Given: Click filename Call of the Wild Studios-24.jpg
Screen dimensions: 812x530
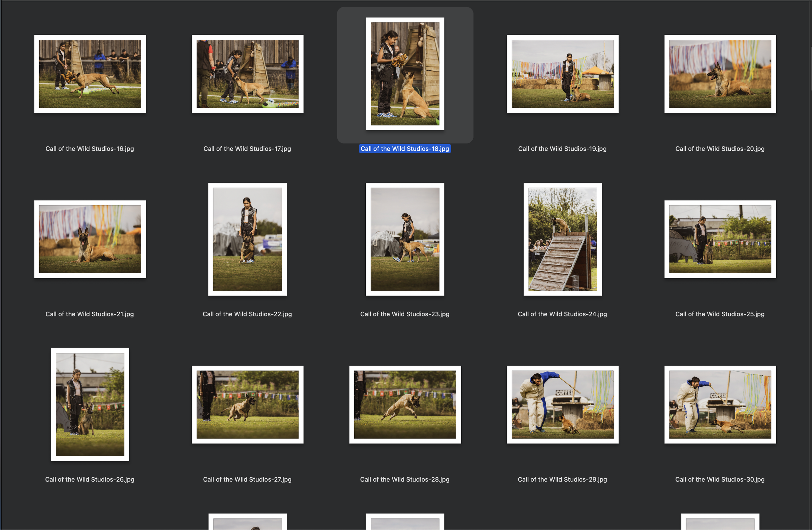Looking at the screenshot, I should (x=562, y=314).
